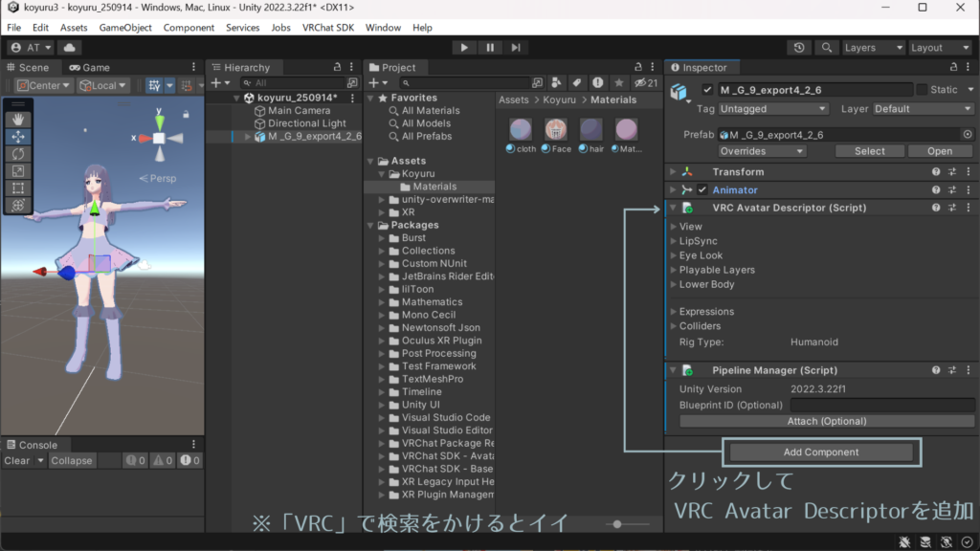Image resolution: width=980 pixels, height=551 pixels.
Task: Adjust the Project icon size slider
Action: pos(618,523)
